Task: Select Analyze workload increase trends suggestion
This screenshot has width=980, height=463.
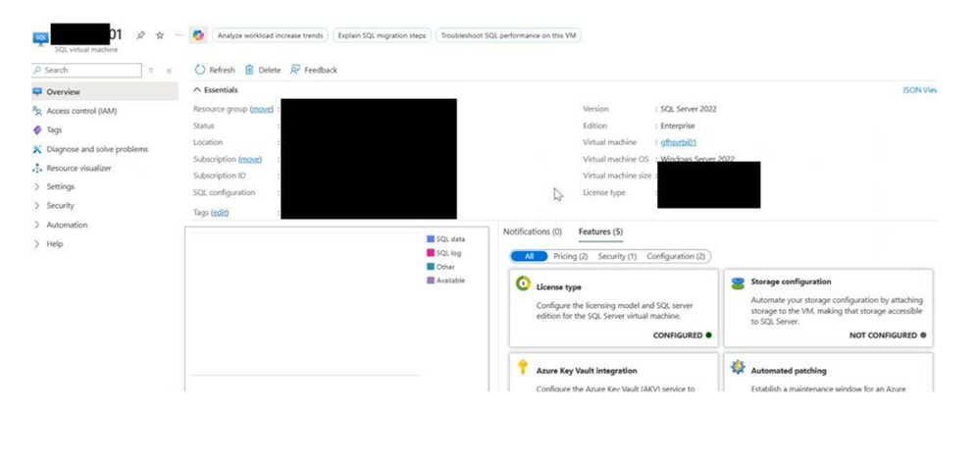Action: (x=270, y=35)
